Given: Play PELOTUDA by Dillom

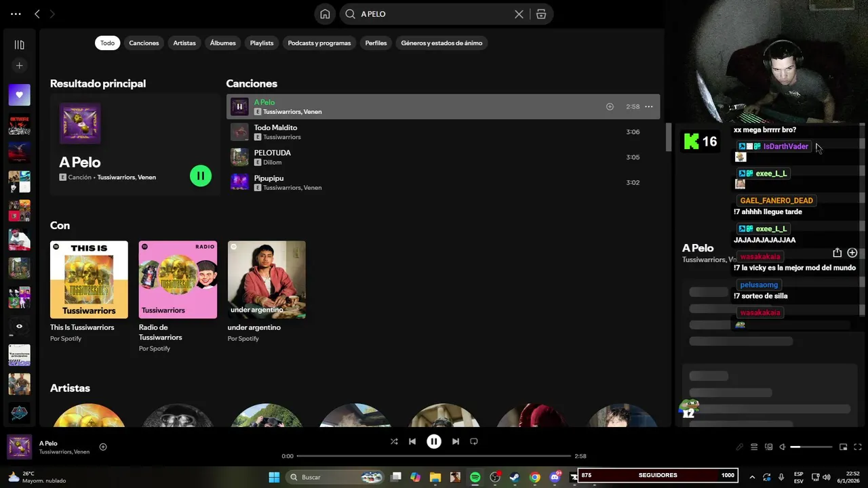Looking at the screenshot, I should pyautogui.click(x=443, y=157).
